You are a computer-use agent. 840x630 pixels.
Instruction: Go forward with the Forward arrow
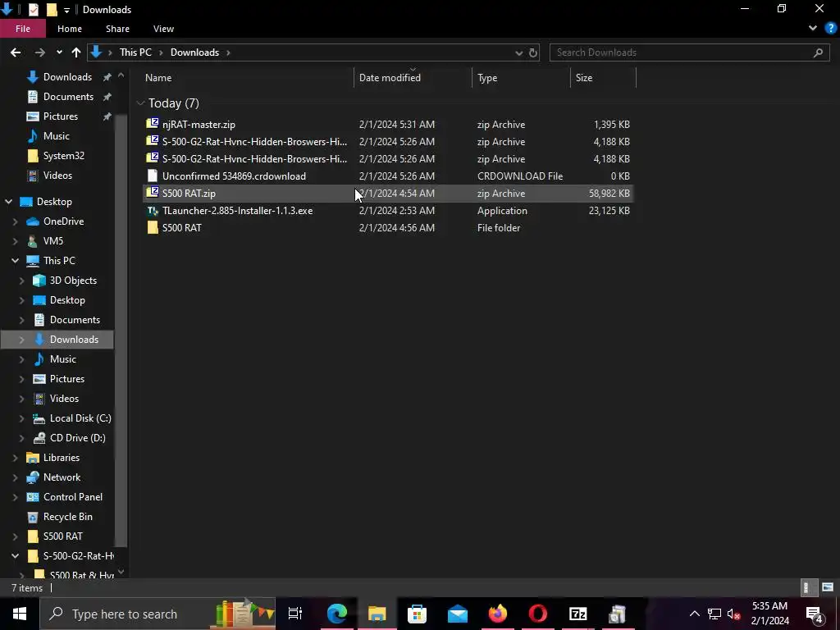[x=39, y=52]
